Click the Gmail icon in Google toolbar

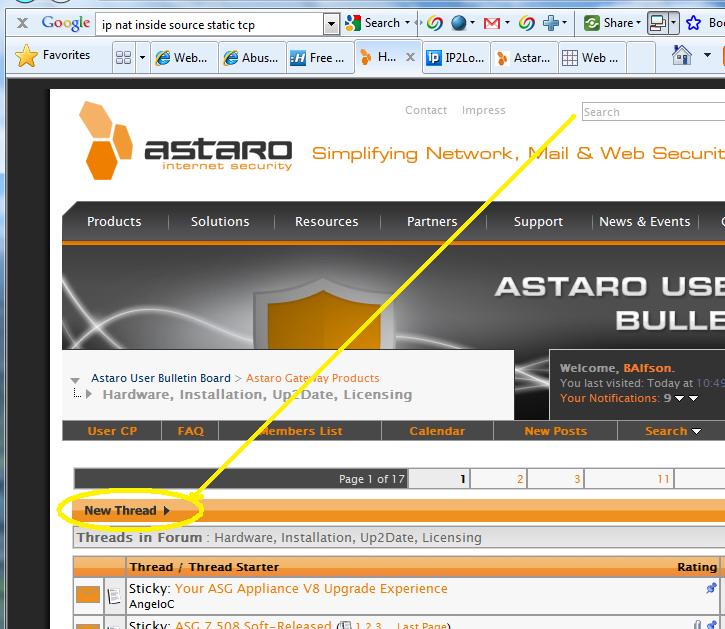tap(491, 22)
